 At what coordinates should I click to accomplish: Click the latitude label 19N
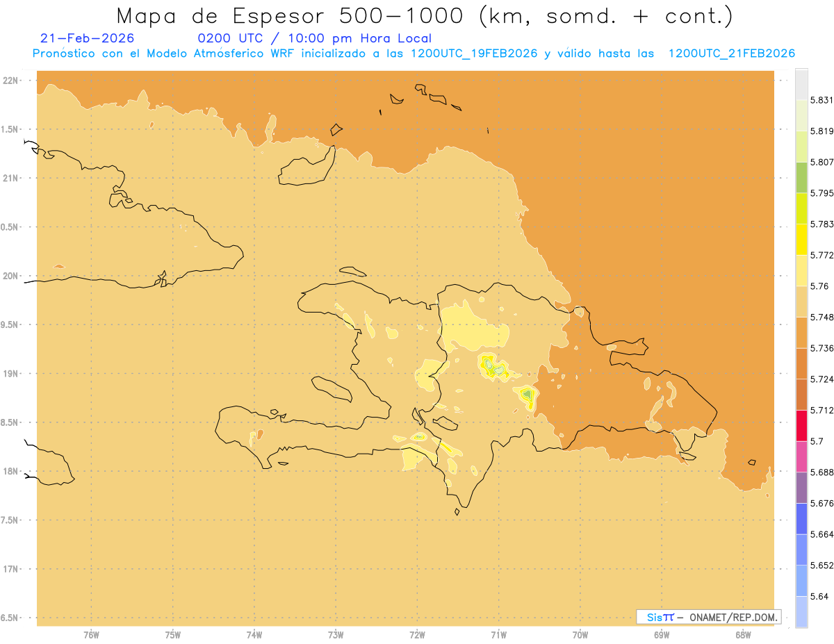click(x=10, y=374)
